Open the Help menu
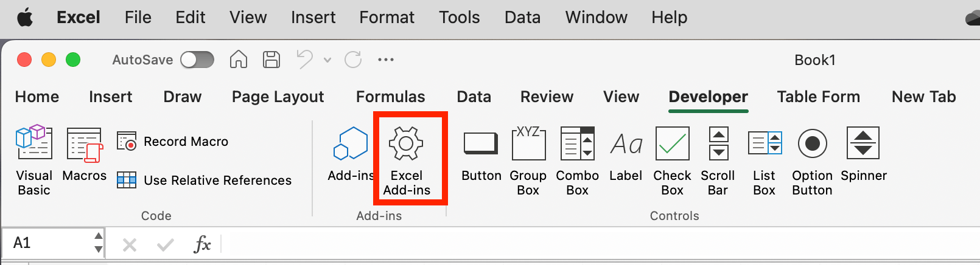 [670, 17]
